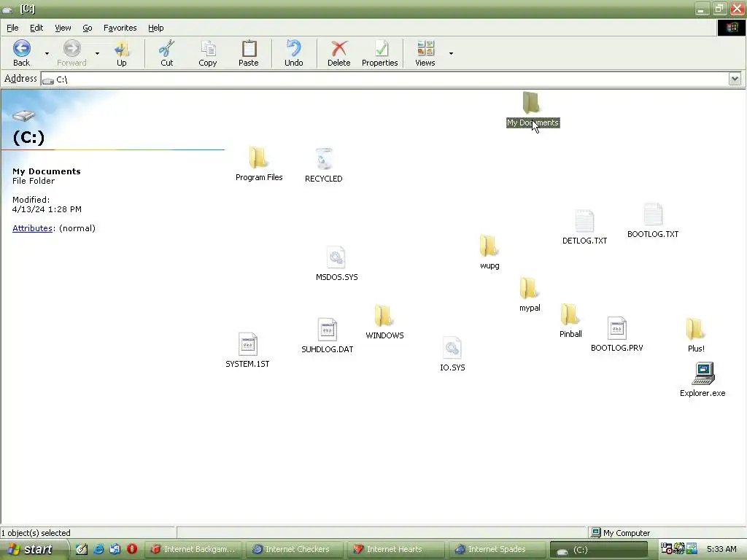
Task: Open the Edit menu
Action: coord(36,28)
